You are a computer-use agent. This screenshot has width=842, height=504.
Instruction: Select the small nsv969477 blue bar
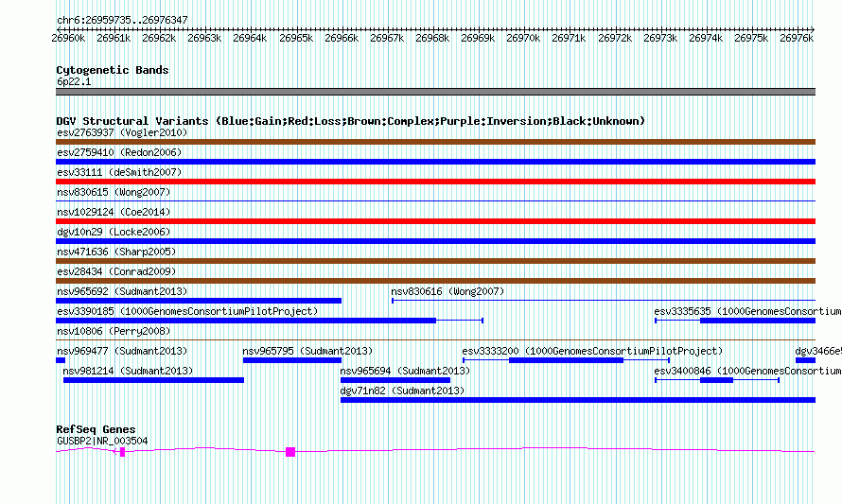coord(61,360)
